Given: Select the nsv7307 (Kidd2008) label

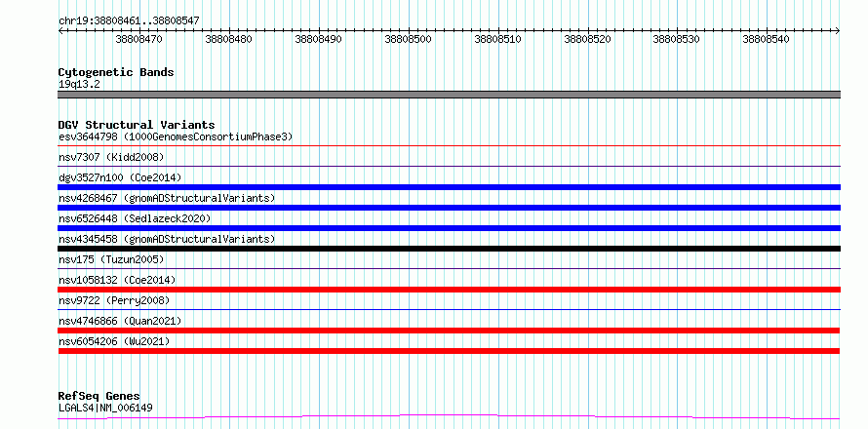Looking at the screenshot, I should click(111, 157).
